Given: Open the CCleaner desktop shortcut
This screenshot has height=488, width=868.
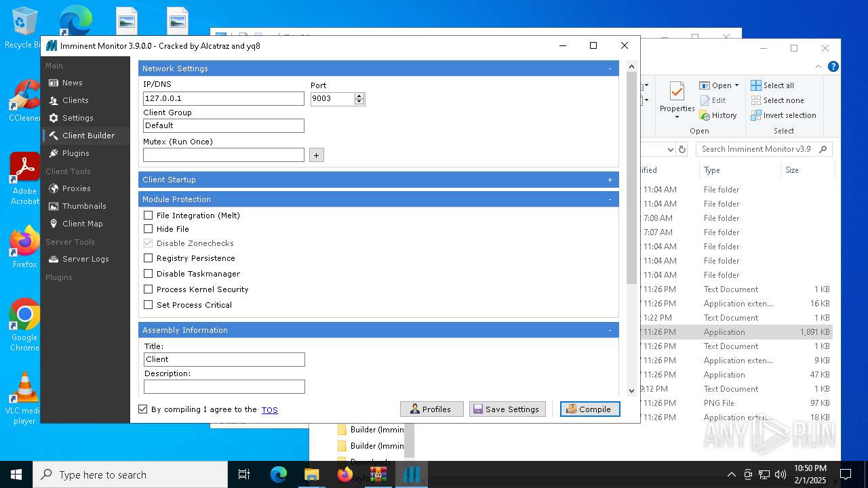Looking at the screenshot, I should [x=24, y=100].
